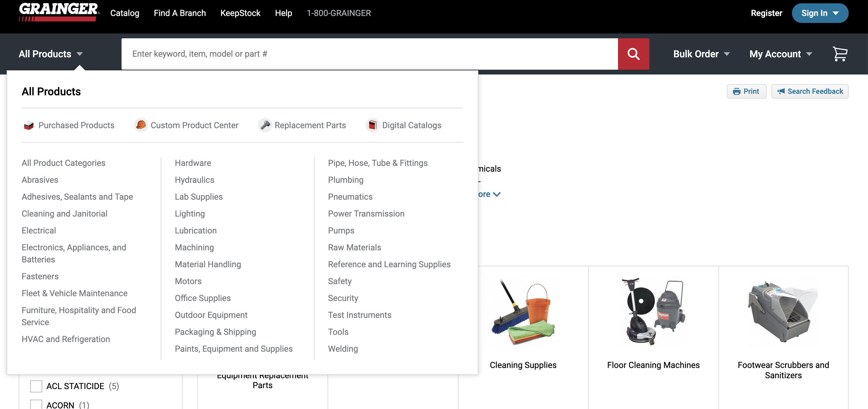Open the Sign In dropdown button
The width and height of the screenshot is (868, 409).
click(x=820, y=13)
